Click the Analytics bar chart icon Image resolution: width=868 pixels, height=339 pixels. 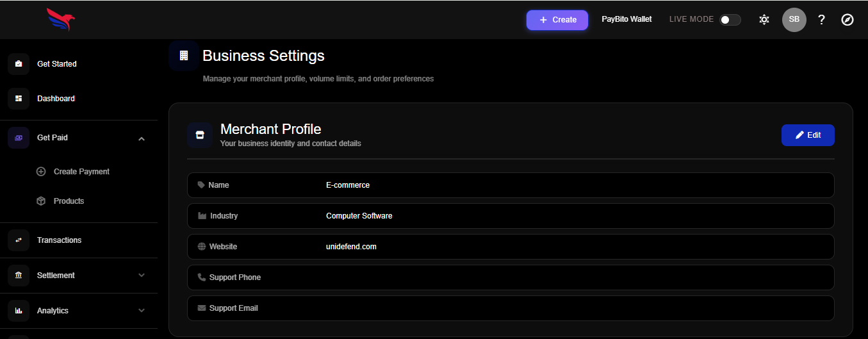click(19, 311)
